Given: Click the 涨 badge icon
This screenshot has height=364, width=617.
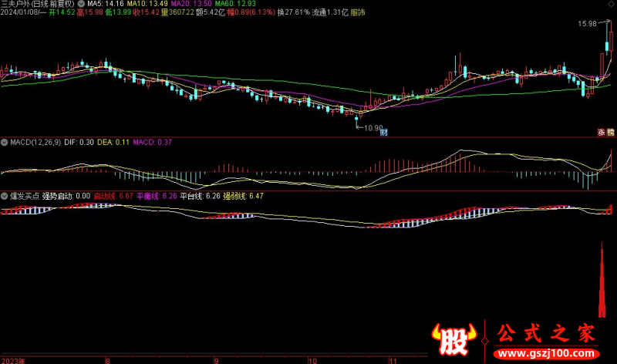Looking at the screenshot, I should point(602,133).
